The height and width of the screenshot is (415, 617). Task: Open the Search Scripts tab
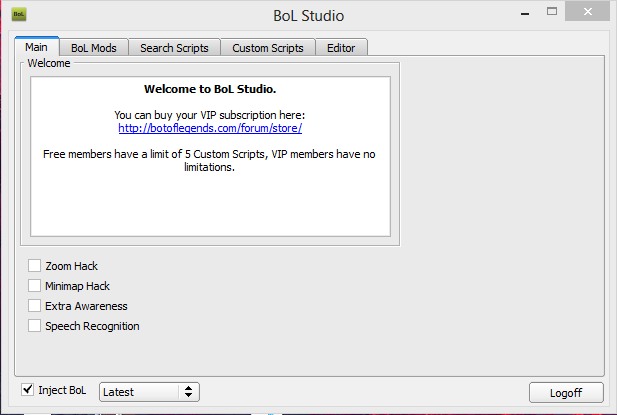(x=174, y=48)
